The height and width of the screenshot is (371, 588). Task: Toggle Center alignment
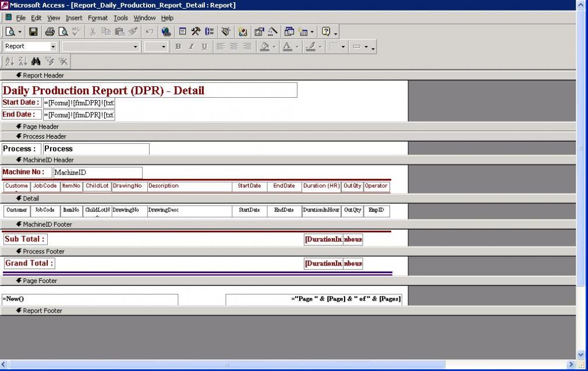[234, 47]
